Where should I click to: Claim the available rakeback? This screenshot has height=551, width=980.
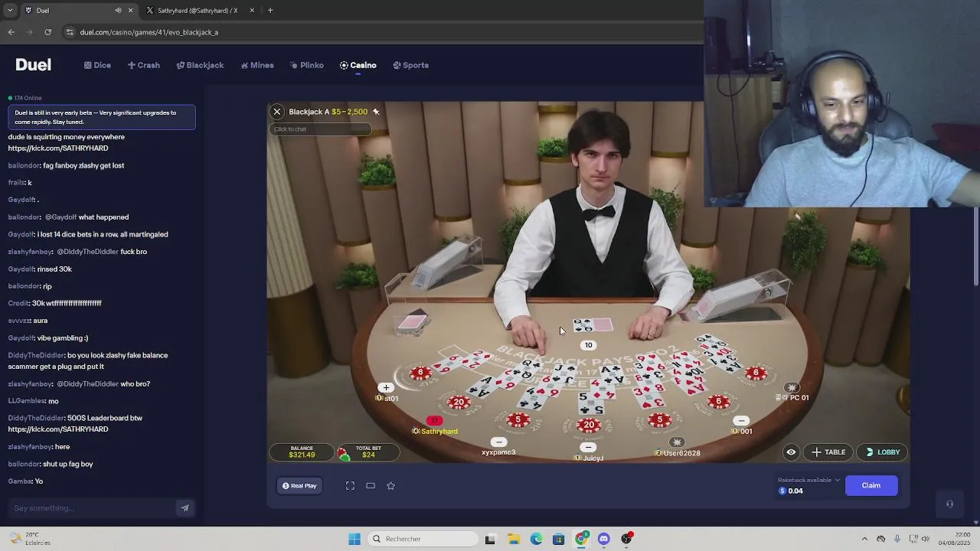tap(871, 485)
